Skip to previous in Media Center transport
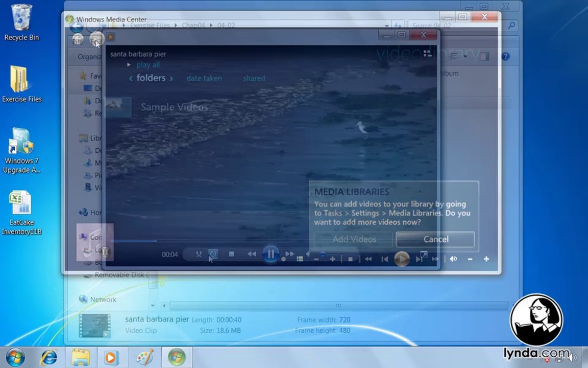Screen dimensions: 588x368 point(384,259)
